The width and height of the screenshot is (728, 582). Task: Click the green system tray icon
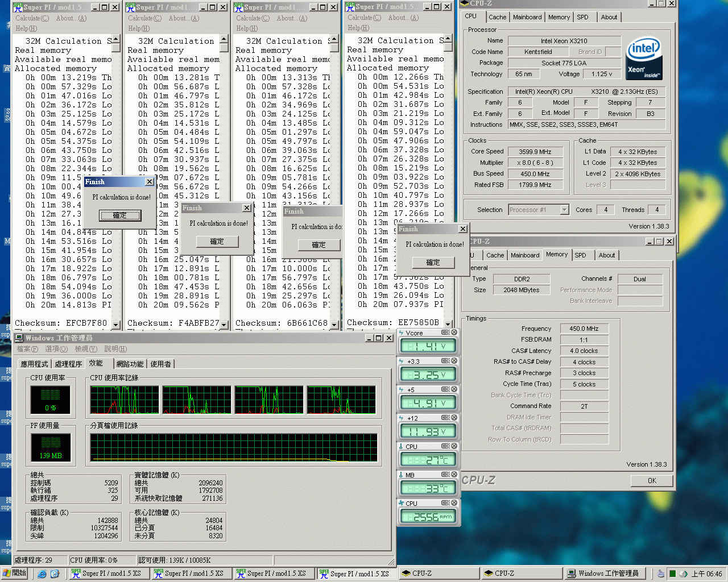point(672,573)
